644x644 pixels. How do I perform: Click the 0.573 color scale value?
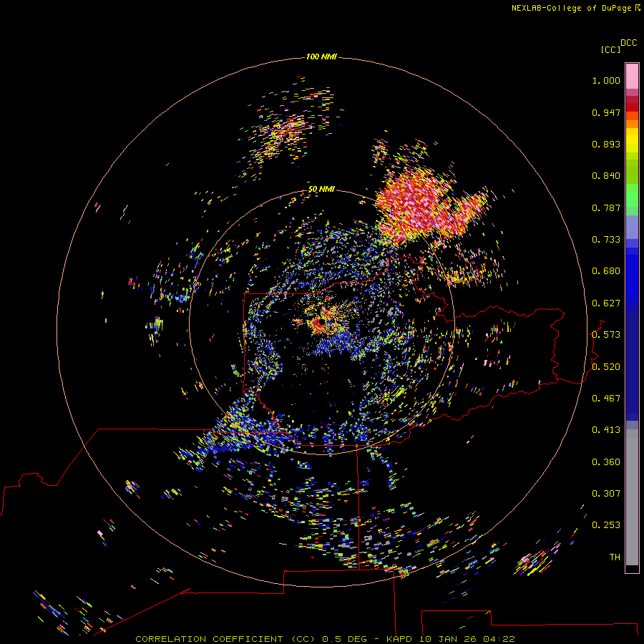[x=606, y=335]
